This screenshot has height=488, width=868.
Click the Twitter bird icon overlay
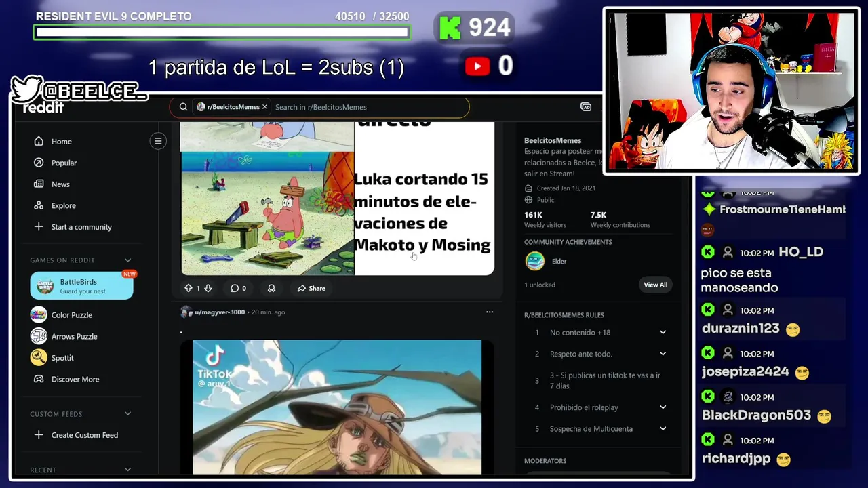point(27,89)
